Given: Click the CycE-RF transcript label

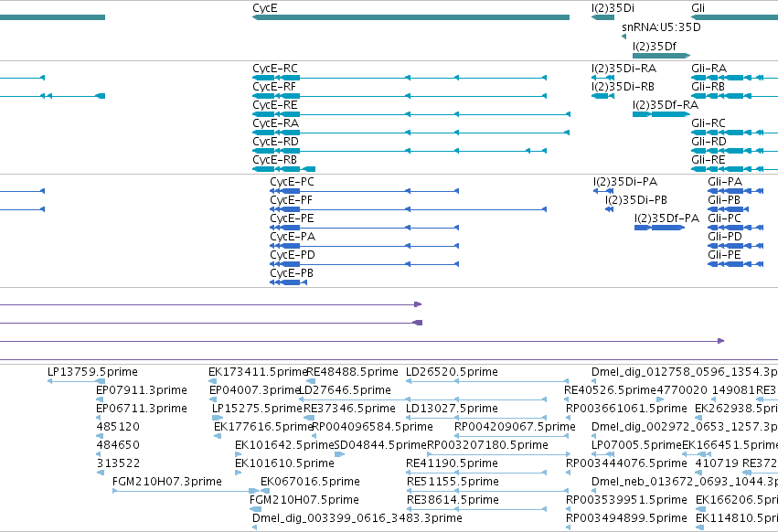Looking at the screenshot, I should coord(274,86).
